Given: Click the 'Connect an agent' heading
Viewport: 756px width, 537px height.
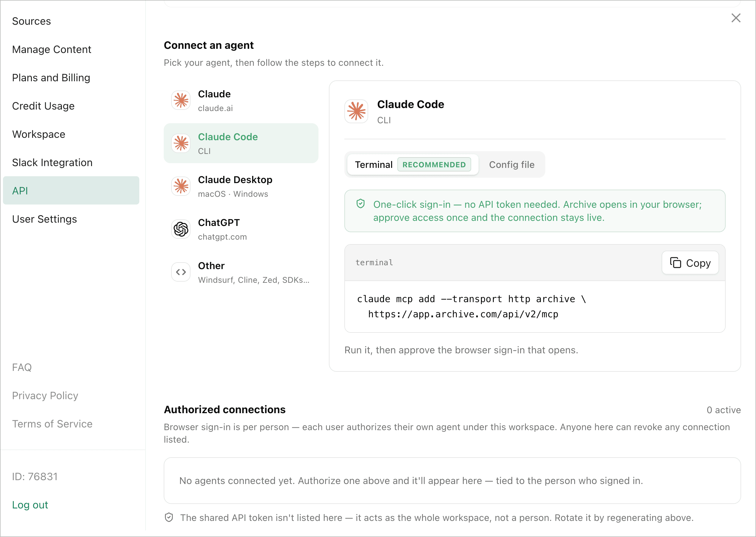Looking at the screenshot, I should (209, 45).
